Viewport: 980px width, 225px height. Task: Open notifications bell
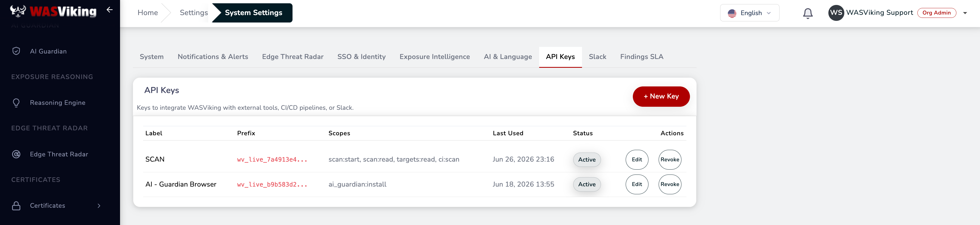click(x=808, y=13)
